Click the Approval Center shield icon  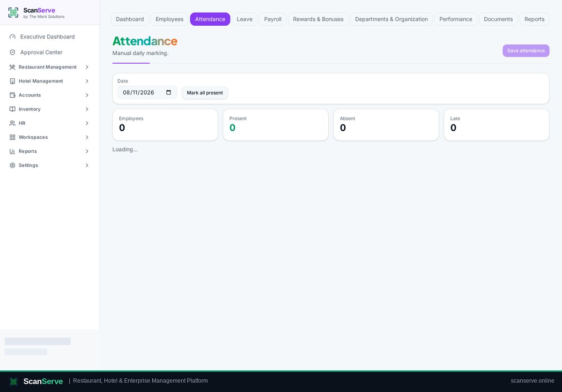tap(13, 52)
